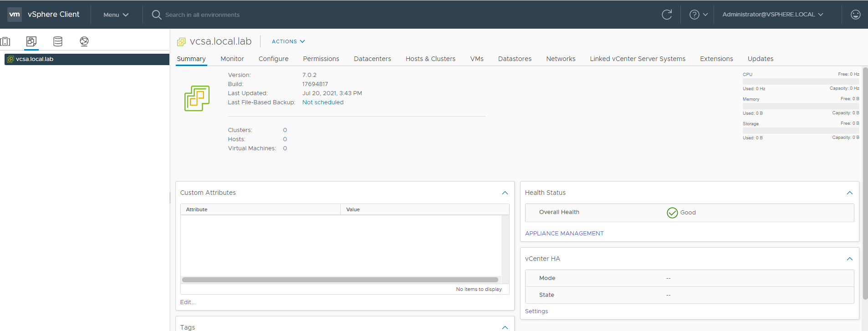Click the Mode row in vCenter HA
This screenshot has height=331, width=868.
coord(689,278)
